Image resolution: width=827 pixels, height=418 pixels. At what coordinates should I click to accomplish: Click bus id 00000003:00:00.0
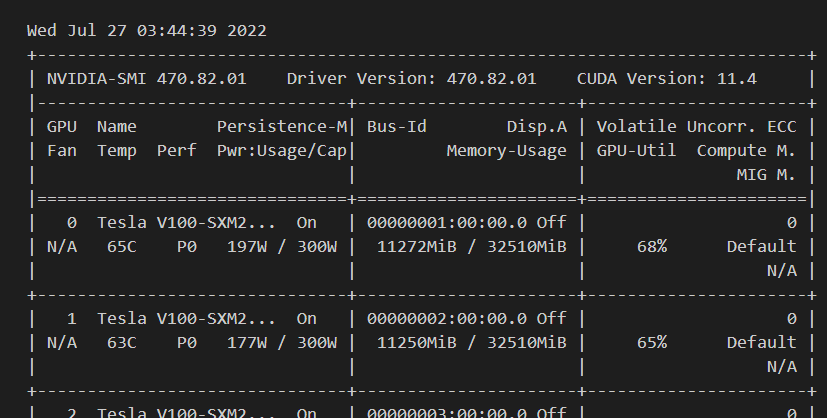click(x=447, y=412)
